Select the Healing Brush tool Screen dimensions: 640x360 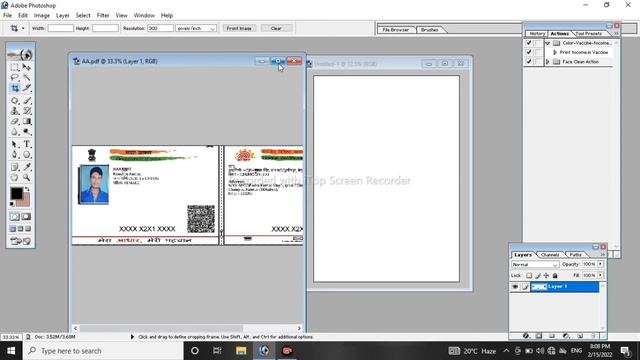tap(15, 100)
